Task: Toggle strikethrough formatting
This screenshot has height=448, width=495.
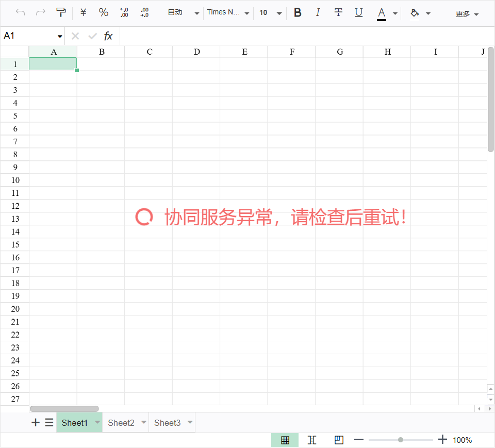Action: tap(338, 12)
